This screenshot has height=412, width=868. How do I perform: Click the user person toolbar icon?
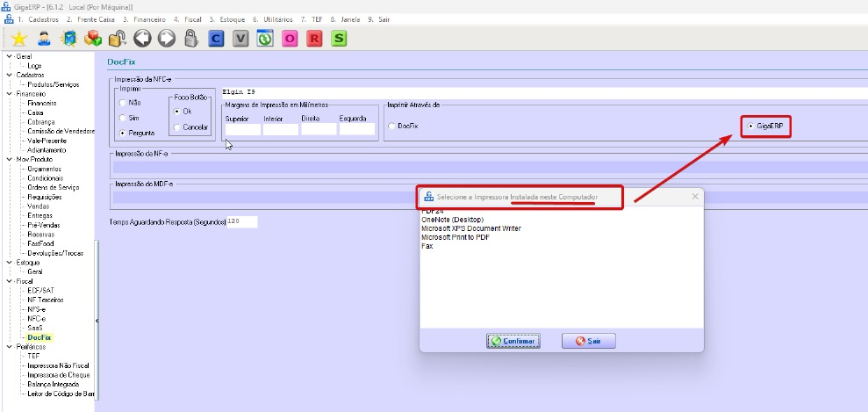pos(43,38)
